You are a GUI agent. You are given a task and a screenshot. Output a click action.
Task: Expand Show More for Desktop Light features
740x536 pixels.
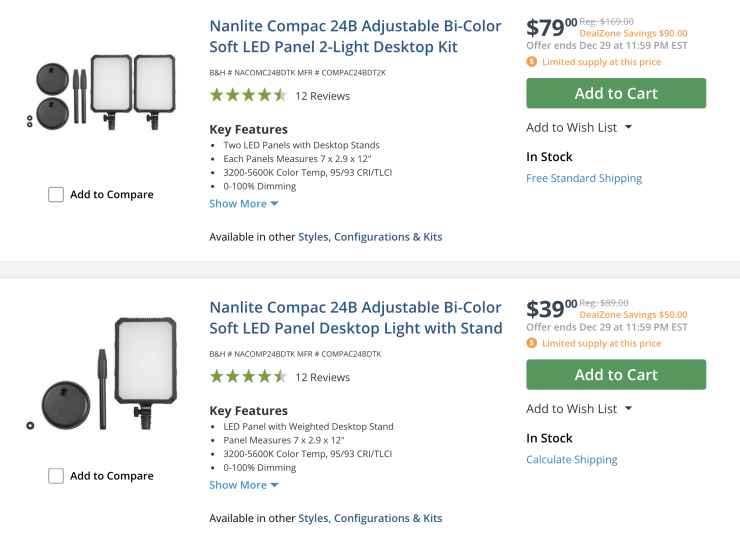point(243,485)
